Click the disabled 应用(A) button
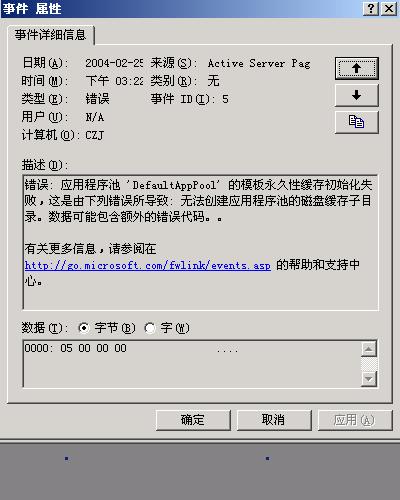This screenshot has height=500, width=400. point(355,420)
